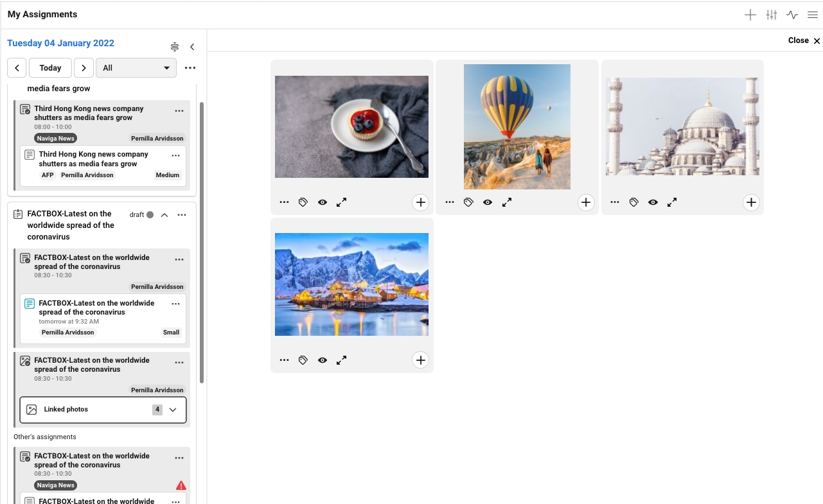
Task: Toggle eye visibility on dessert photo
Action: point(323,202)
